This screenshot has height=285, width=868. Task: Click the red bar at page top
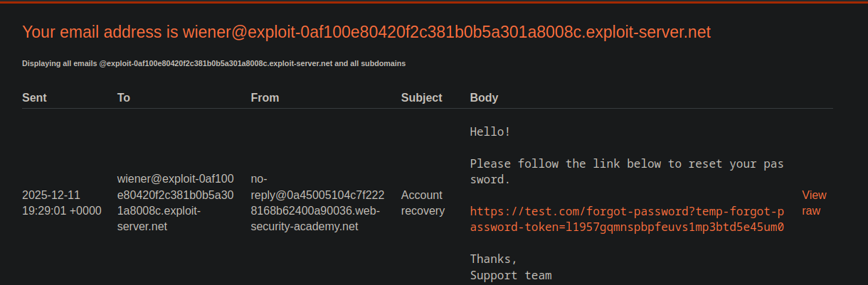(x=434, y=1)
